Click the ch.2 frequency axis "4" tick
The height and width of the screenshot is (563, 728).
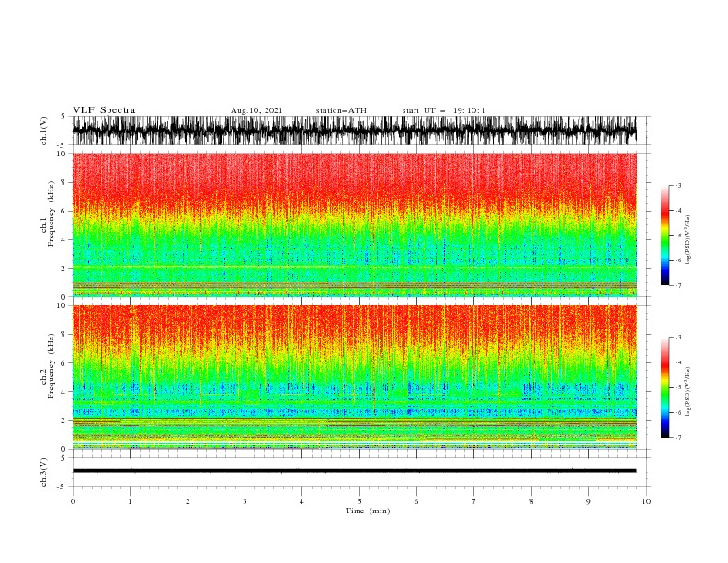[x=63, y=392]
